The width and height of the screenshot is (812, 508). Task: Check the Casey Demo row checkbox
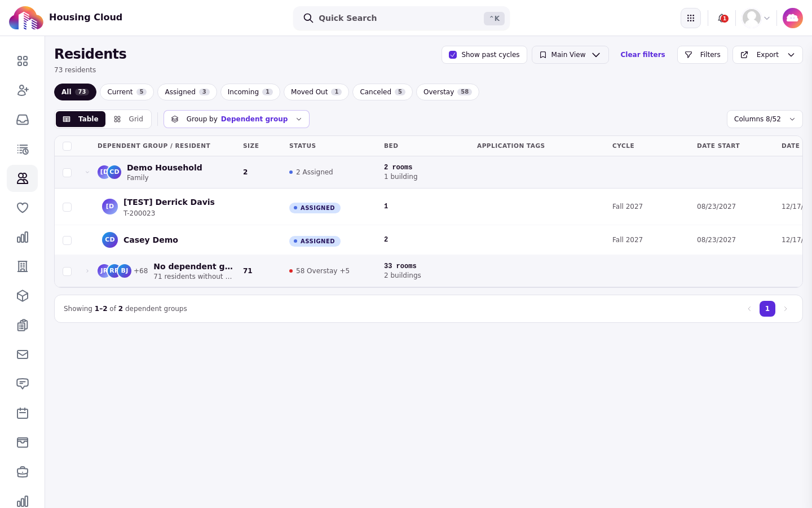[x=67, y=240]
